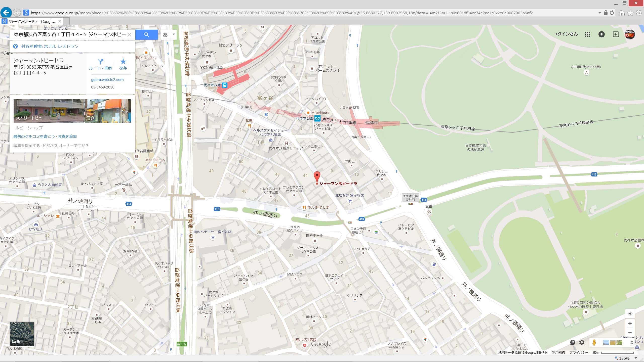Clear the map search box text
Screen dimensions: 644x362
(129, 35)
